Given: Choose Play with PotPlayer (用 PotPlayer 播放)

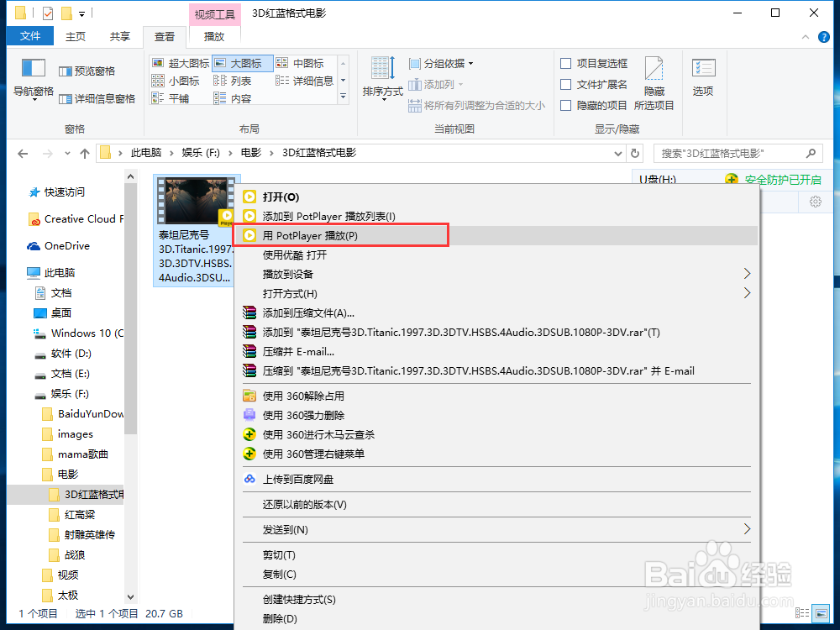Looking at the screenshot, I should point(496,235).
